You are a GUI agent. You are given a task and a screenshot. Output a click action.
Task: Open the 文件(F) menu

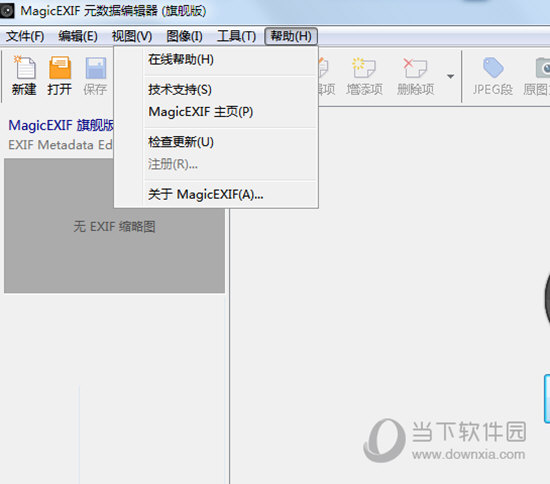[x=25, y=36]
